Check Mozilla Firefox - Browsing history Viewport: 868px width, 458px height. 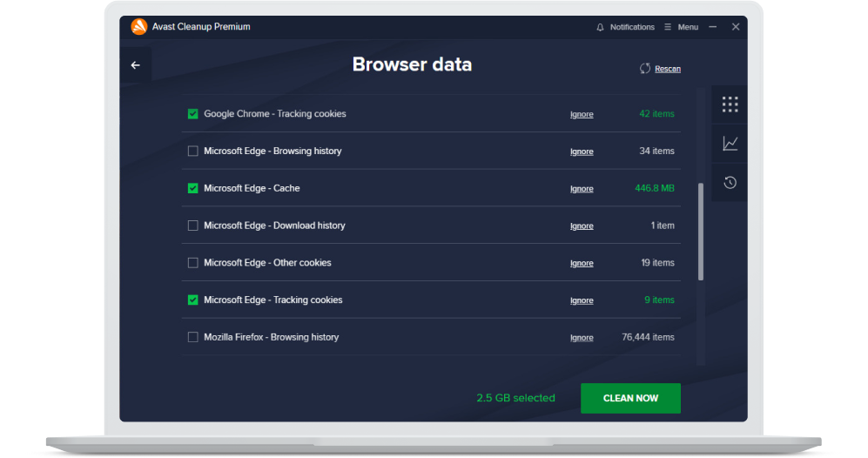pyautogui.click(x=192, y=337)
